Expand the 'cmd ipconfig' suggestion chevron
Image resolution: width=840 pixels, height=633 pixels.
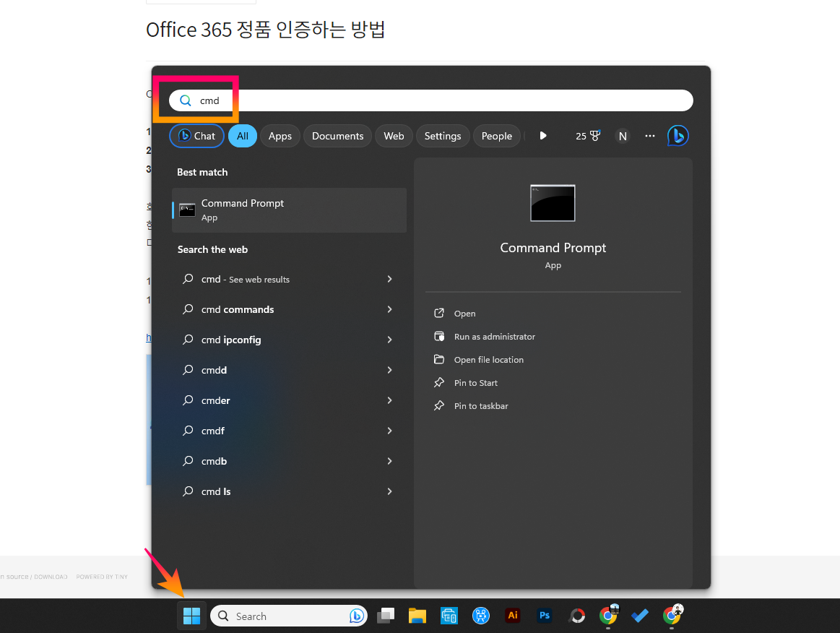click(389, 340)
